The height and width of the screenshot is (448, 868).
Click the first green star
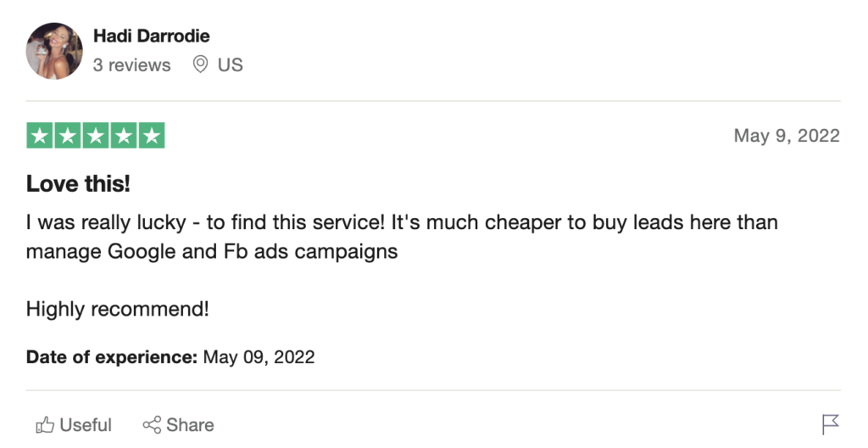[x=40, y=136]
